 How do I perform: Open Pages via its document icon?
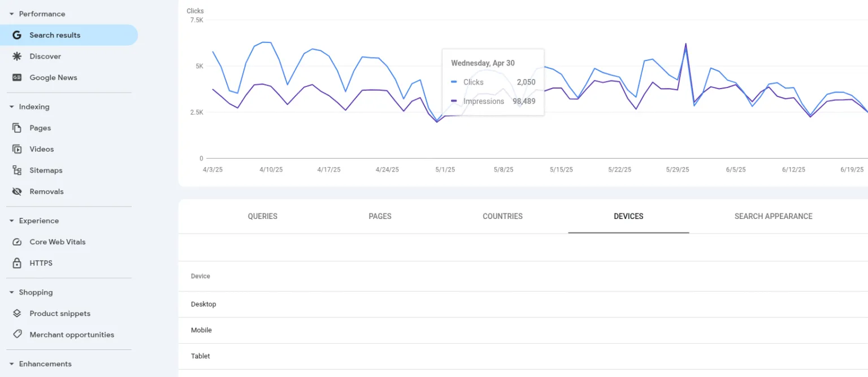[17, 128]
